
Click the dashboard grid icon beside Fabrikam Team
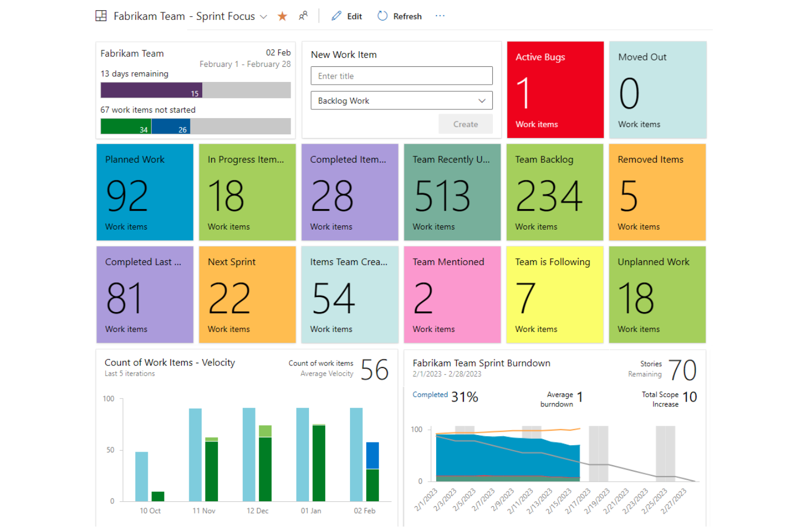tap(101, 16)
